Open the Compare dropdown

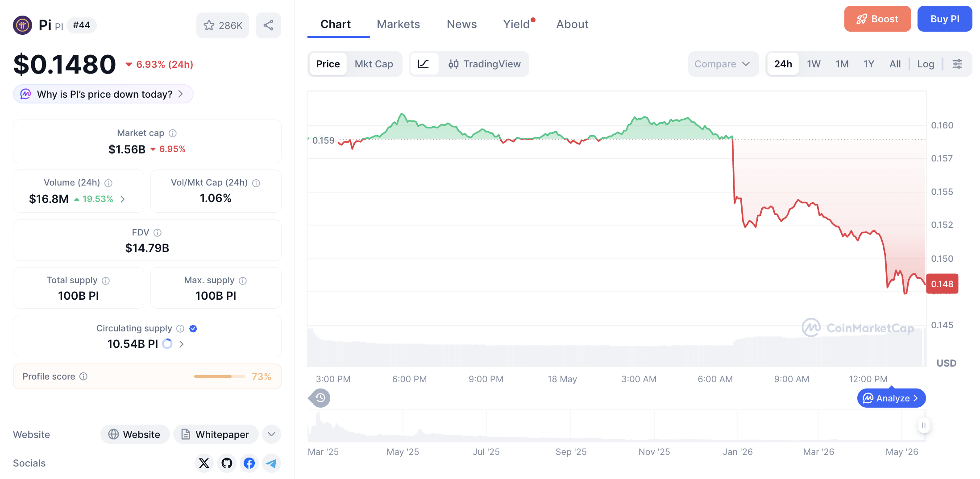coord(723,64)
